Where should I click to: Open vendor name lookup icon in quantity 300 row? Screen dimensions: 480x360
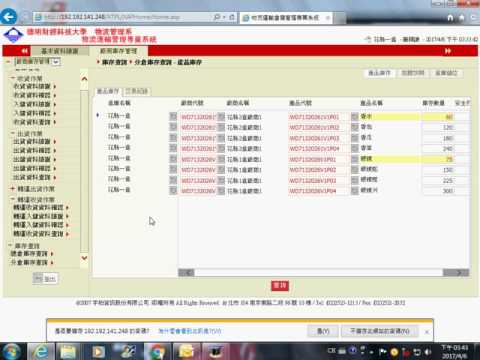[221, 191]
